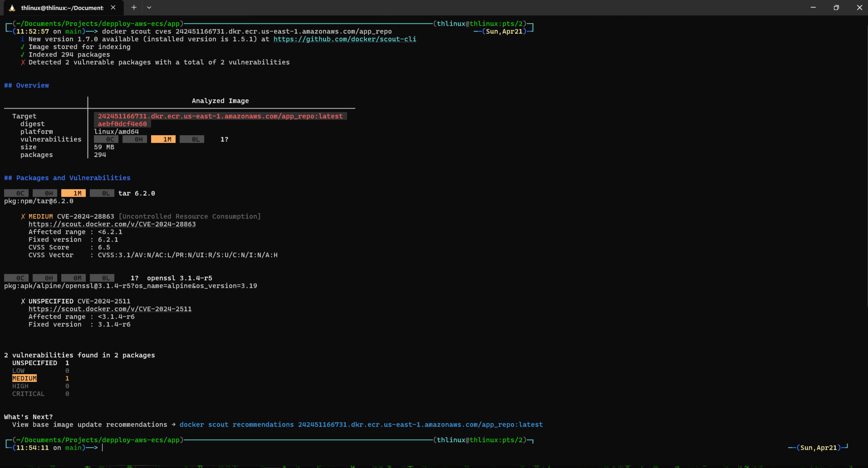Open the github.com/docker/scout-cli link
This screenshot has width=868, height=468.
(x=344, y=39)
